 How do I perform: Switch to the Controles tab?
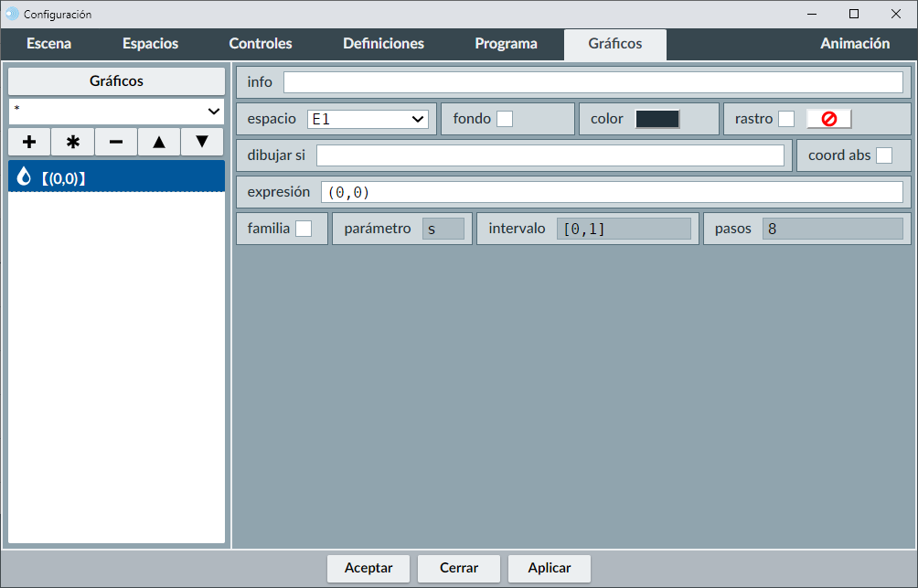(261, 44)
